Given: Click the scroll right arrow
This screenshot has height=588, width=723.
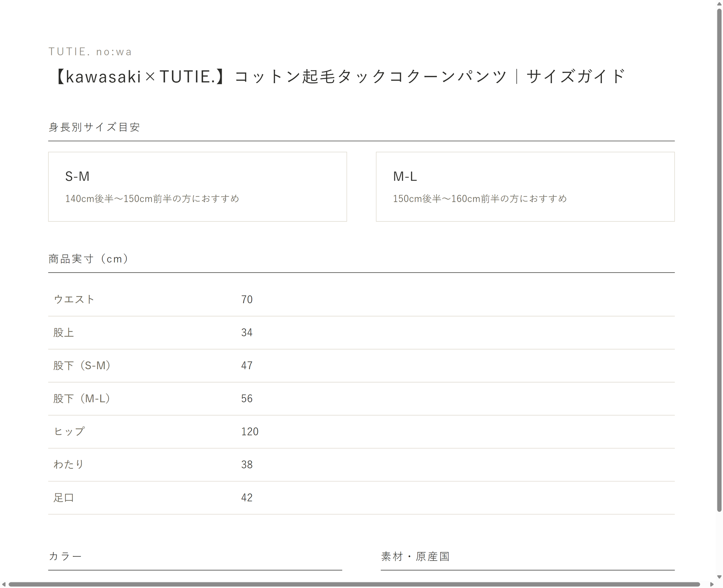Looking at the screenshot, I should 711,585.
